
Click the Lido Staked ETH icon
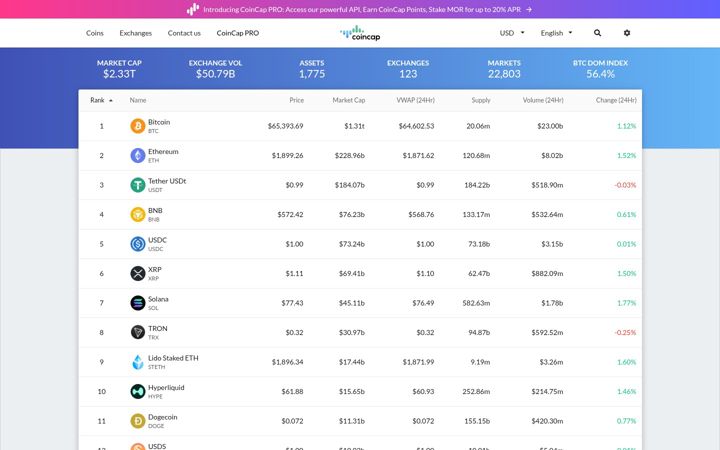pyautogui.click(x=138, y=362)
